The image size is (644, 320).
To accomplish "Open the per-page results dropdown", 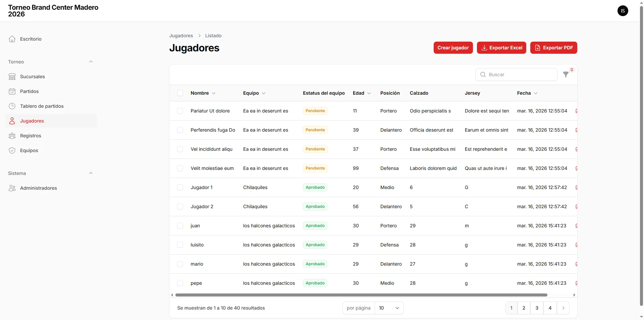I will pos(389,308).
